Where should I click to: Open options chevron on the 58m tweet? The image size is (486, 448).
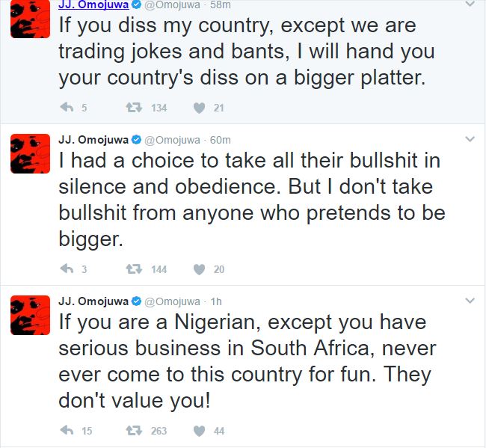coord(470,4)
